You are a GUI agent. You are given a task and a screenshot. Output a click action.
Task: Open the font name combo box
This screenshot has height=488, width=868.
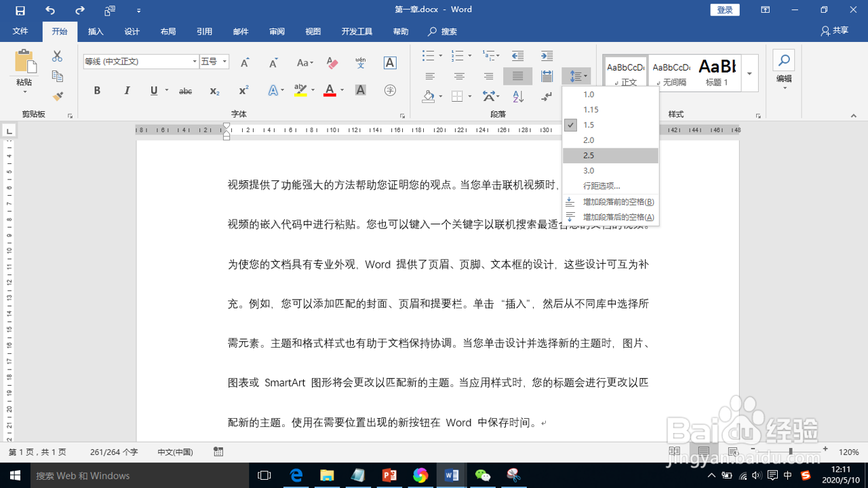point(141,62)
